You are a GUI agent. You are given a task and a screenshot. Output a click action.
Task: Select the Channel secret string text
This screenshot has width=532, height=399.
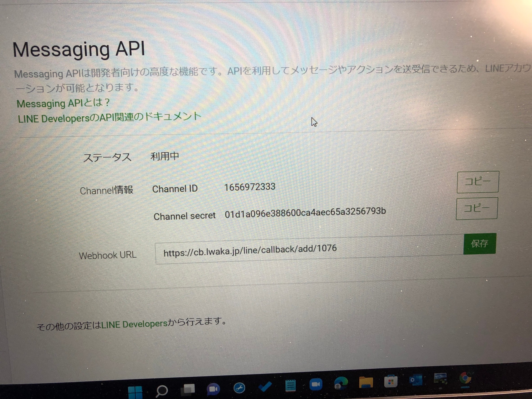pos(305,213)
